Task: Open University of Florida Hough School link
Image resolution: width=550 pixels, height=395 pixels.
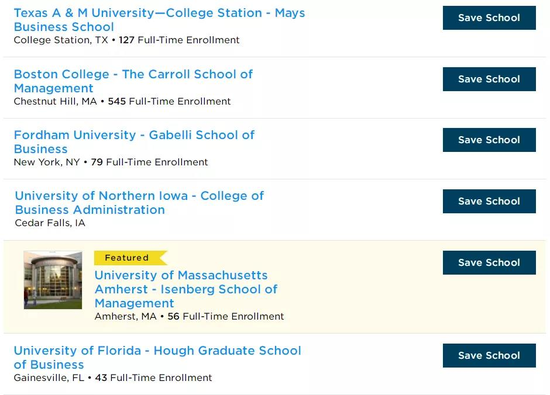Action: click(157, 357)
